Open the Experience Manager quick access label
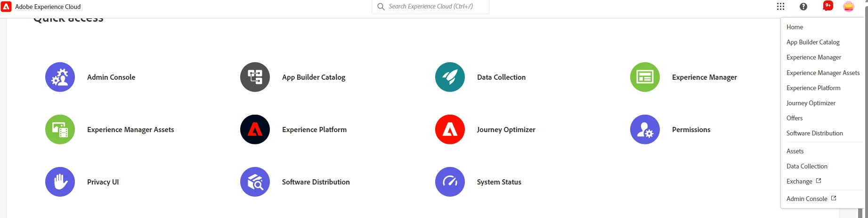 coord(705,77)
